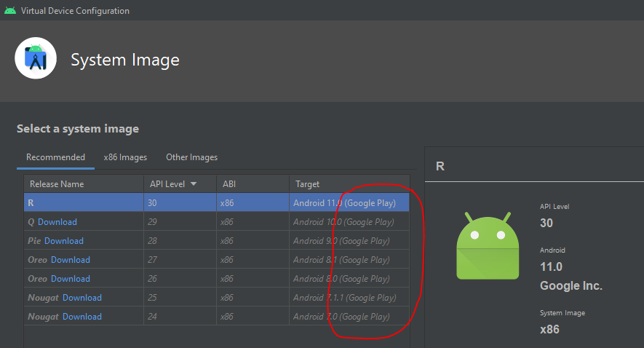The width and height of the screenshot is (644, 348).
Task: Click the green Android robot image
Action: click(488, 245)
